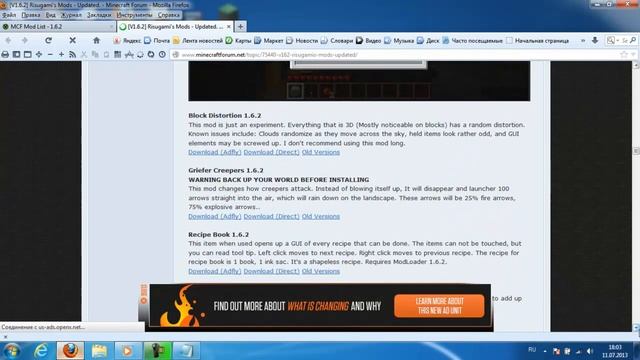Open the Windows Start menu

coord(12,351)
